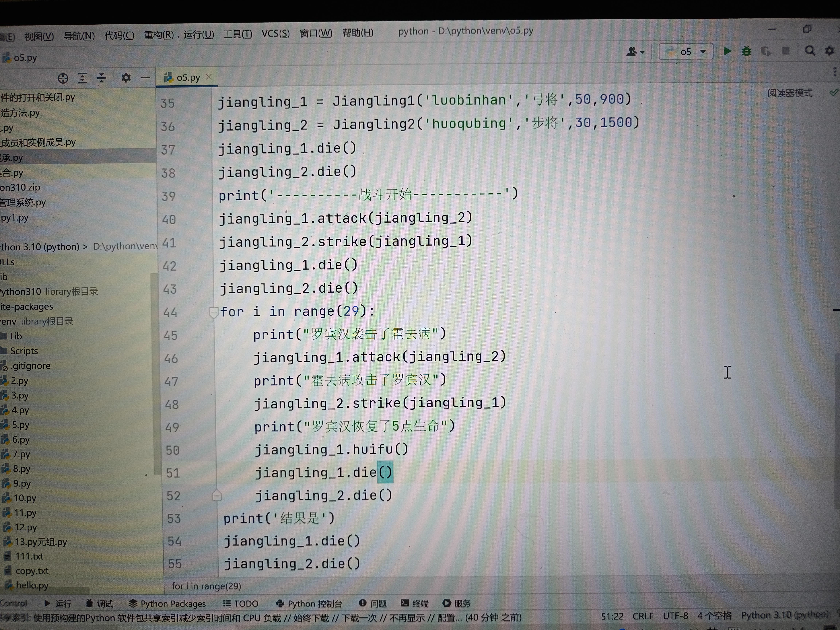Image resolution: width=840 pixels, height=630 pixels.
Task: Change the 4 个空格 indent setting
Action: [x=714, y=615]
